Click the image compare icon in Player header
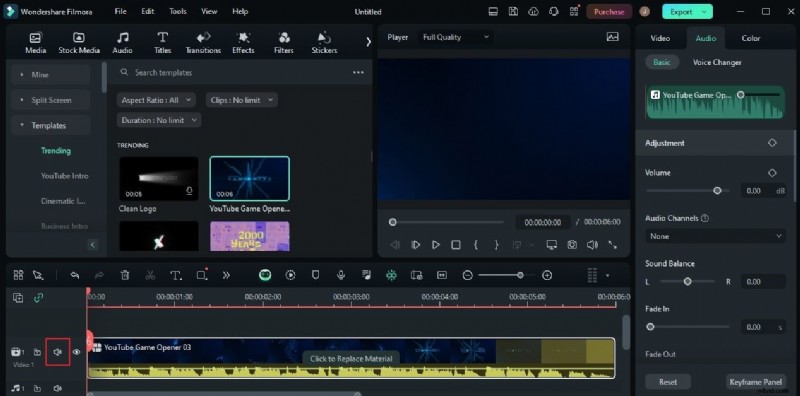Screen dimensions: 800x396 click(612, 37)
